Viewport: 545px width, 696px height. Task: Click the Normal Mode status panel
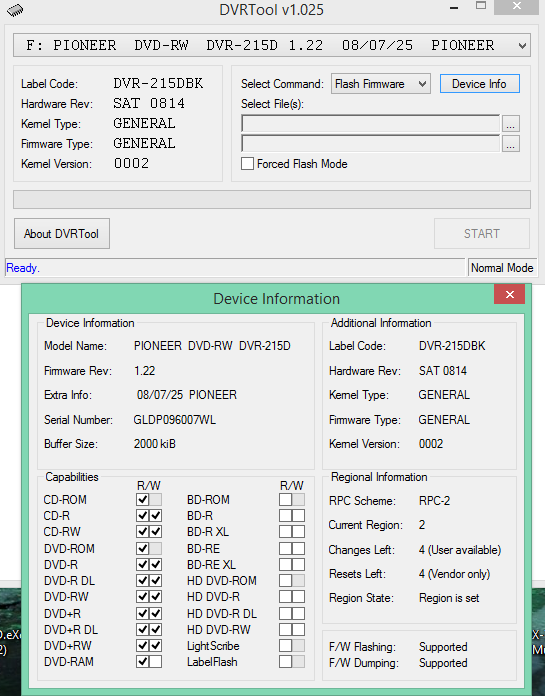(502, 268)
